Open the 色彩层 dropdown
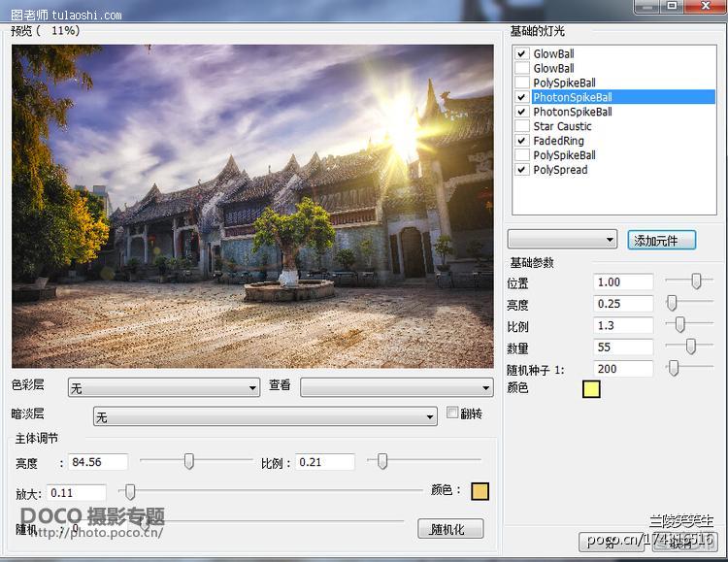728x562 pixels. point(163,387)
